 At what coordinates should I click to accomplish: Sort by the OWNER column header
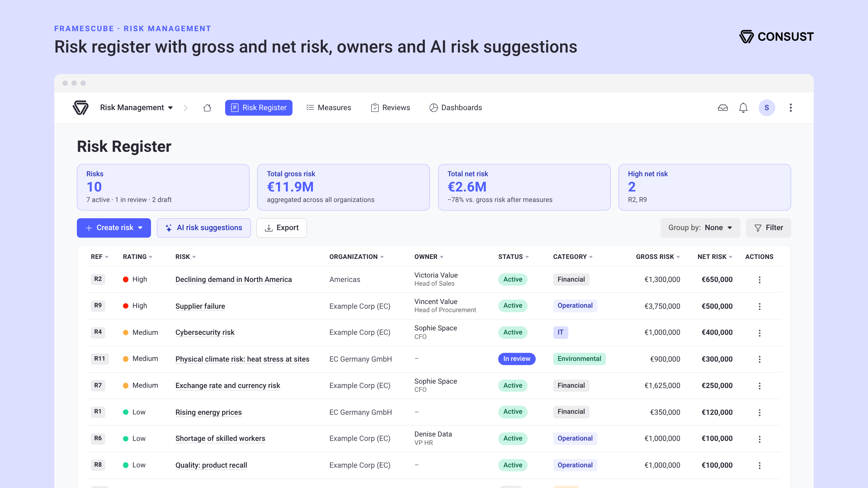(x=429, y=257)
